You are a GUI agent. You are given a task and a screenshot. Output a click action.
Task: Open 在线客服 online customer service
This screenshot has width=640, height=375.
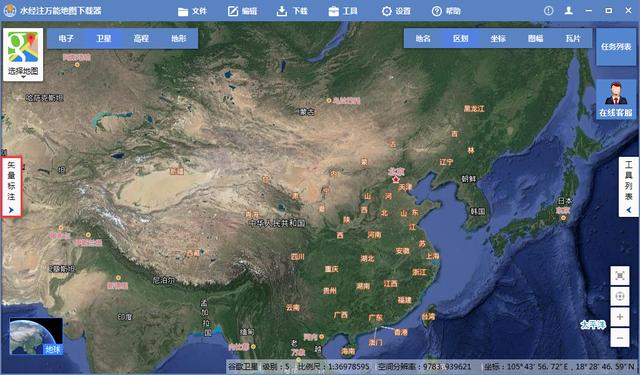coord(616,99)
